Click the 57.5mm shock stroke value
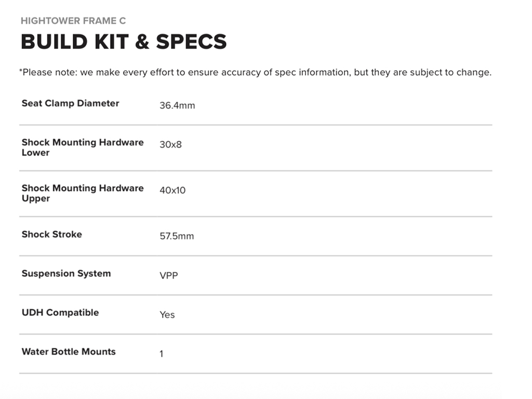The height and width of the screenshot is (399, 532). coord(177,236)
